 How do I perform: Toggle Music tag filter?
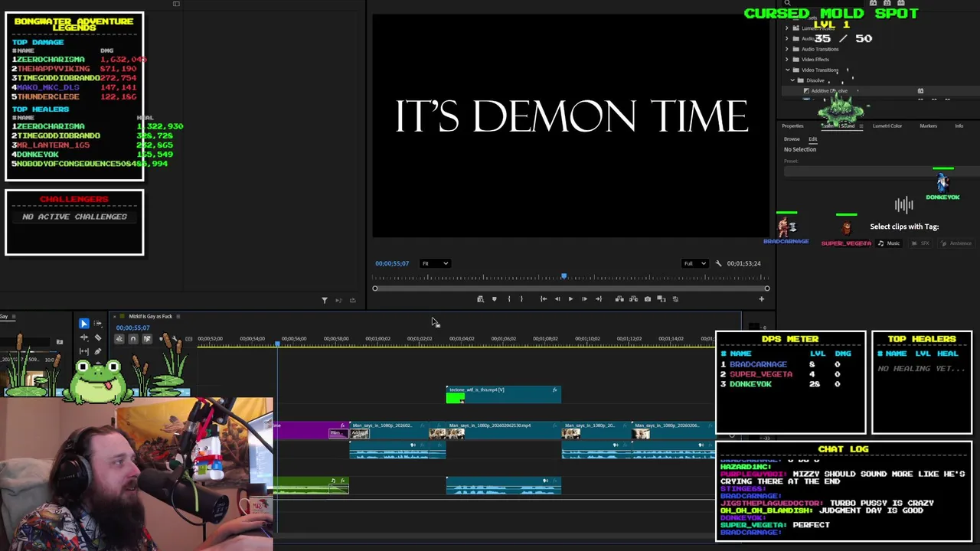(889, 243)
